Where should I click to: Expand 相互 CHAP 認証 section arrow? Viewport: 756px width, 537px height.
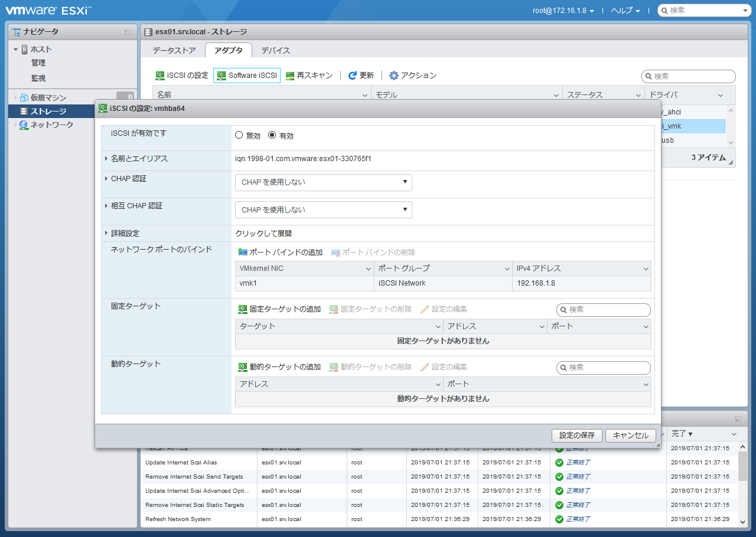click(x=106, y=206)
